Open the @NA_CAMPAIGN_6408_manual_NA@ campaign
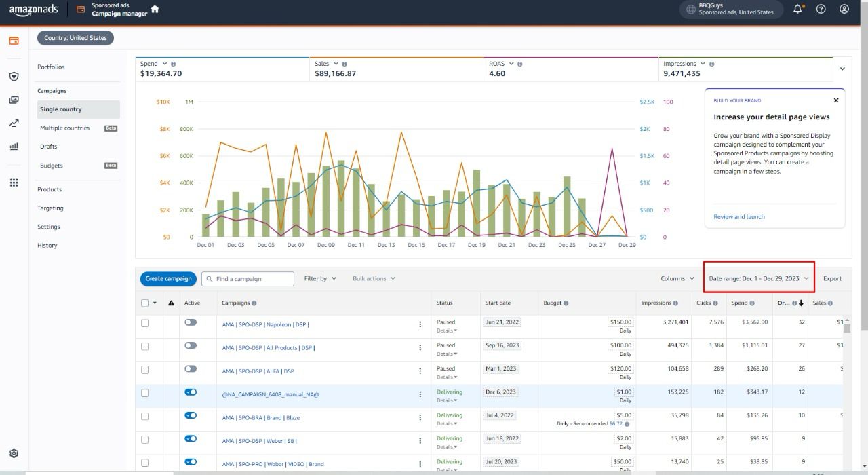The width and height of the screenshot is (868, 475). [x=271, y=394]
